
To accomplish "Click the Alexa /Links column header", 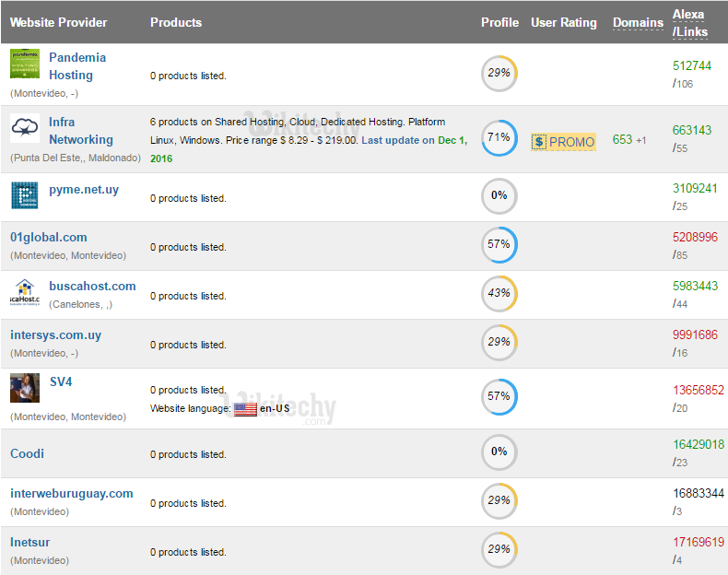I will pyautogui.click(x=690, y=23).
